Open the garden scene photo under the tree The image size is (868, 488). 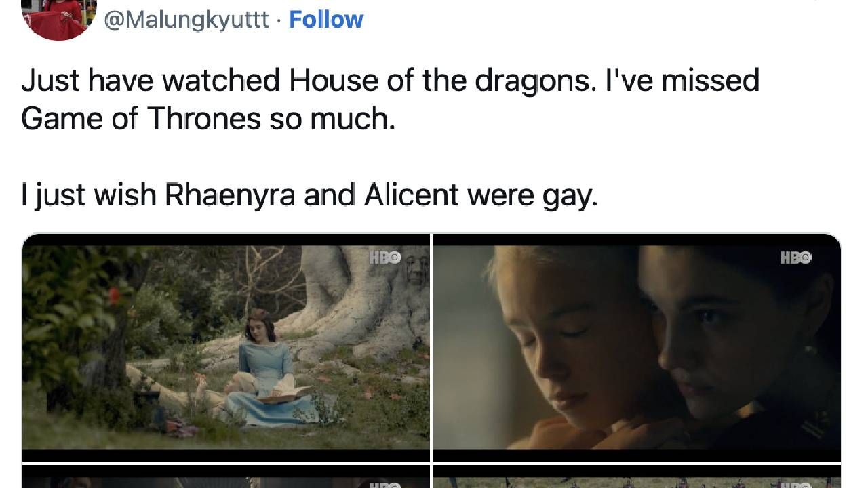226,348
